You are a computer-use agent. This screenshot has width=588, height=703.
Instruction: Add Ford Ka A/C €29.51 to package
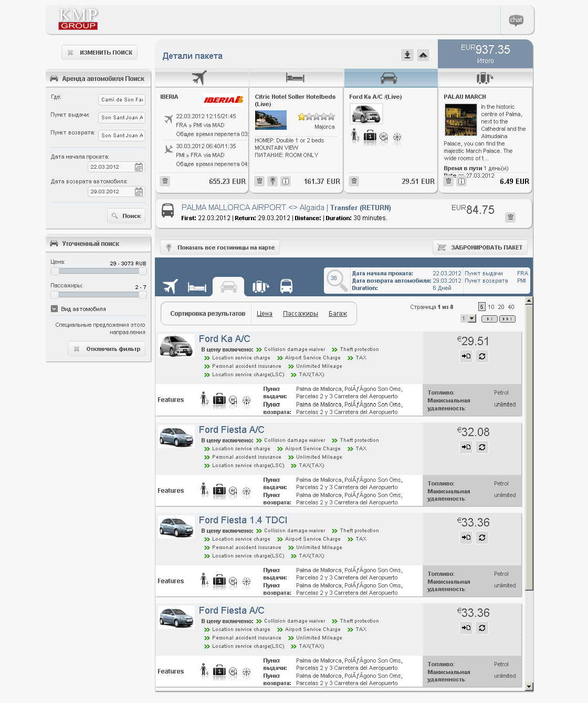[x=466, y=356]
